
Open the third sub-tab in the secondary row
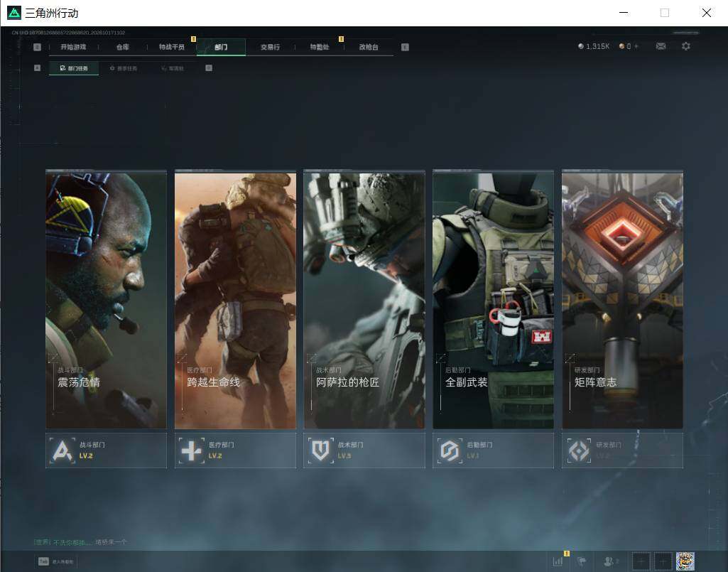pyautogui.click(x=173, y=68)
